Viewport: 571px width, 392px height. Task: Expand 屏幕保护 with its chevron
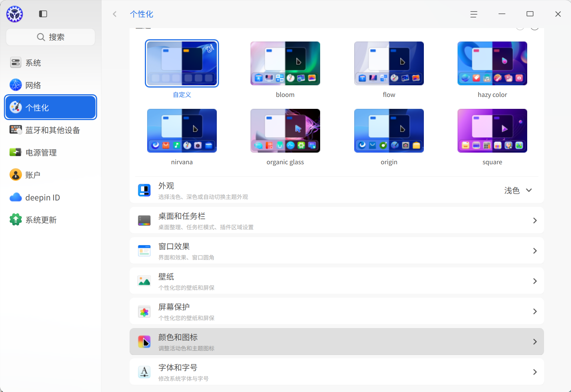click(x=535, y=312)
